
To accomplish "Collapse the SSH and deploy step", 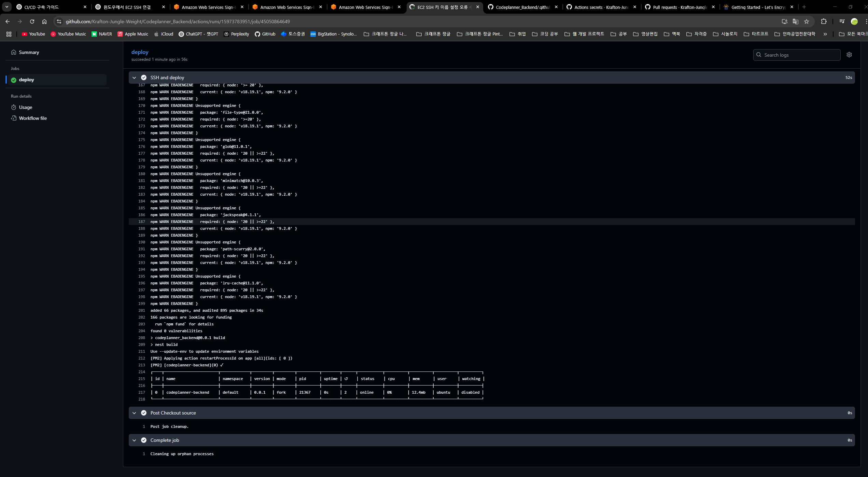I will click(134, 78).
